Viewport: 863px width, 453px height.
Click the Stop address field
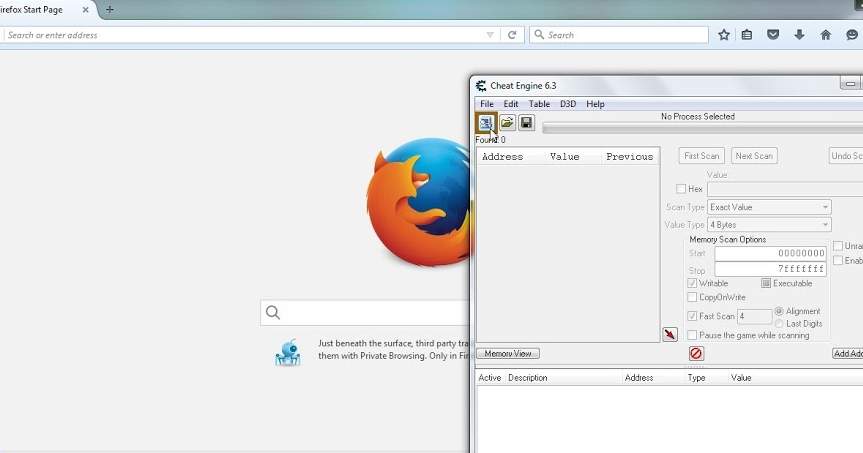(771, 269)
